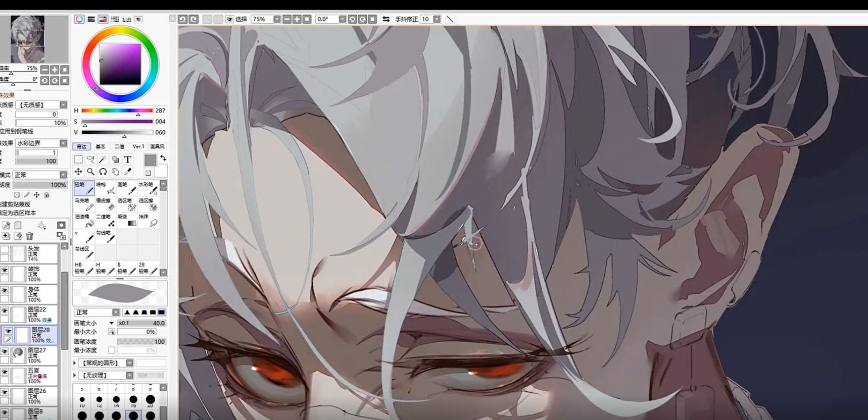868x420 pixels.
Task: Switch to the 二值 tool tab
Action: coord(119,146)
